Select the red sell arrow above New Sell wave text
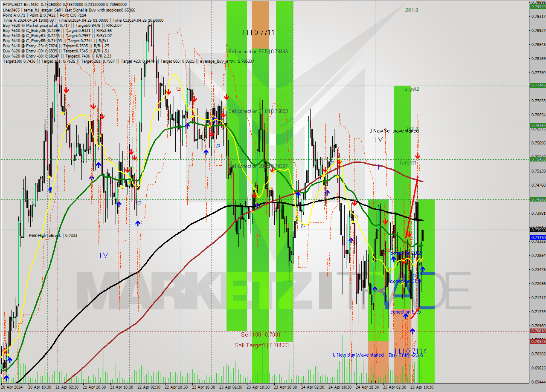Image resolution: width=546 pixels, height=392 pixels. 418,155
